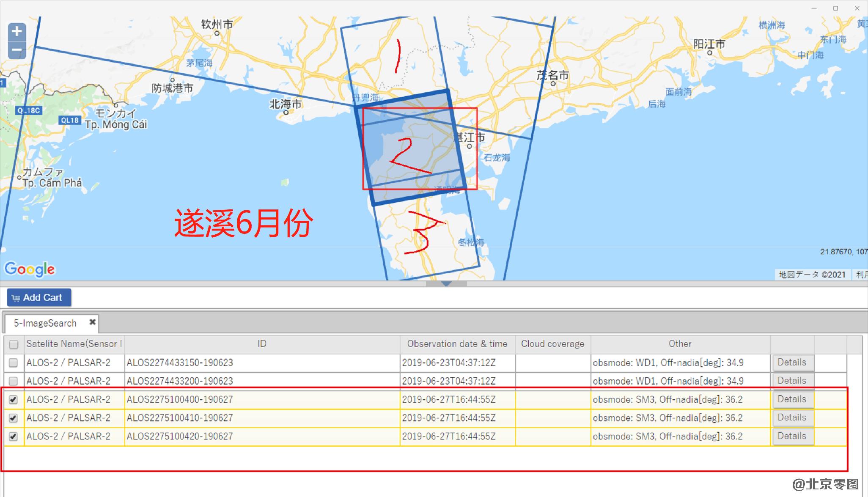
Task: Open Details for ALOS2275100400-190627
Action: point(793,399)
